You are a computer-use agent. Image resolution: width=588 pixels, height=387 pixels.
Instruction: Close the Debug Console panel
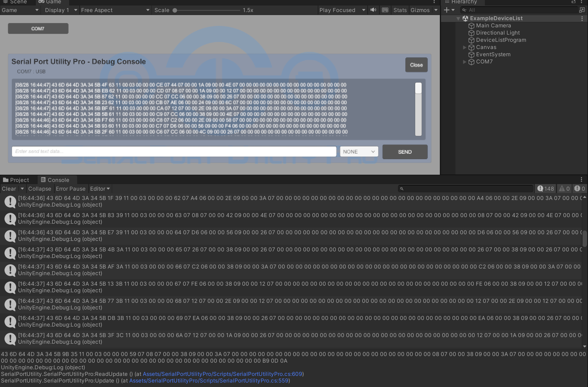(416, 65)
